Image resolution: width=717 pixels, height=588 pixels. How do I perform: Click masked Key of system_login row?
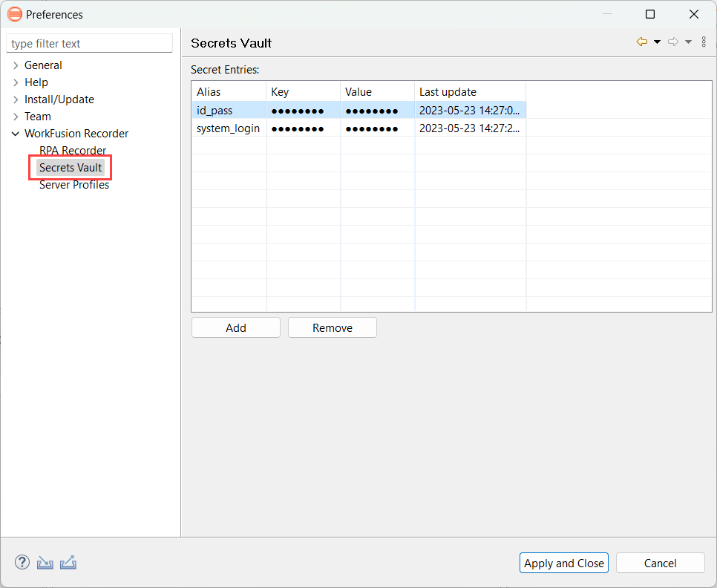pos(298,129)
